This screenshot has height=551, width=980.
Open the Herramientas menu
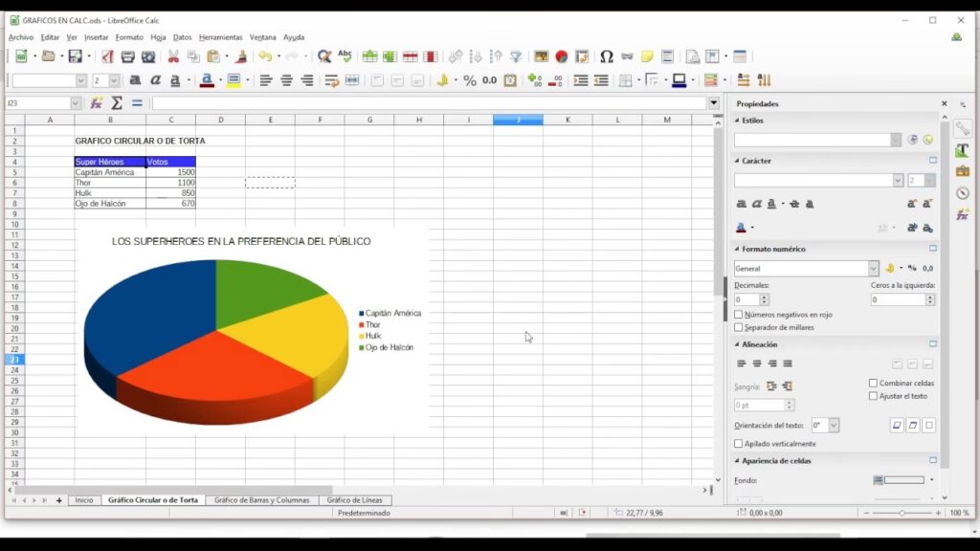point(220,37)
